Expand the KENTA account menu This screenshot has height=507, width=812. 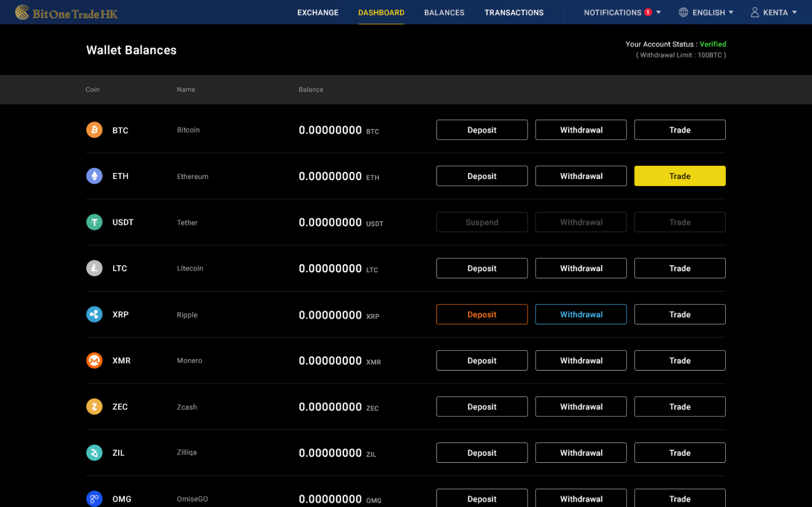(773, 12)
